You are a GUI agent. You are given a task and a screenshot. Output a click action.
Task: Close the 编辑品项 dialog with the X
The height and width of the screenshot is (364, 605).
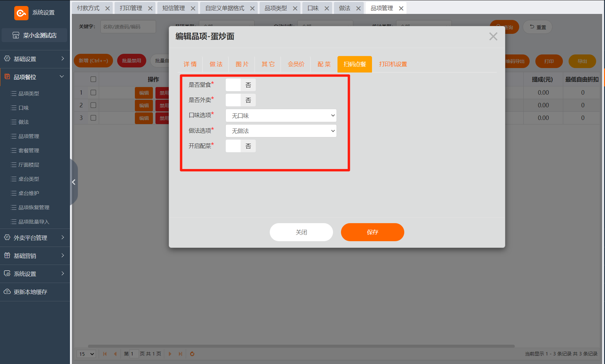493,36
